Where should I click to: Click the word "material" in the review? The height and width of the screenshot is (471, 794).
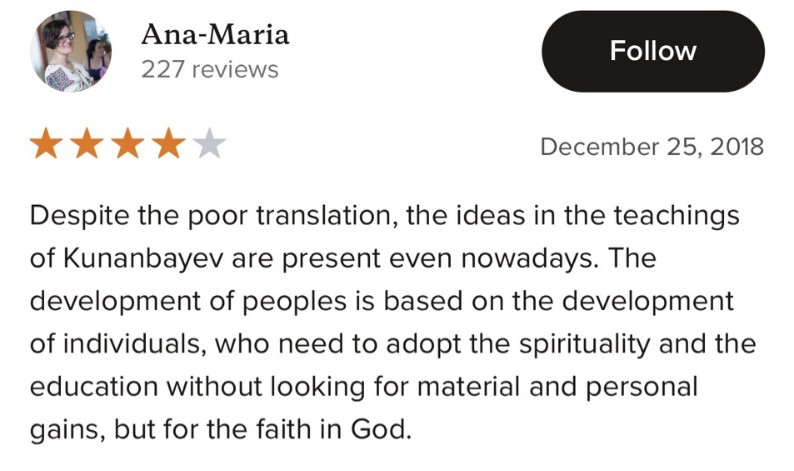[486, 388]
